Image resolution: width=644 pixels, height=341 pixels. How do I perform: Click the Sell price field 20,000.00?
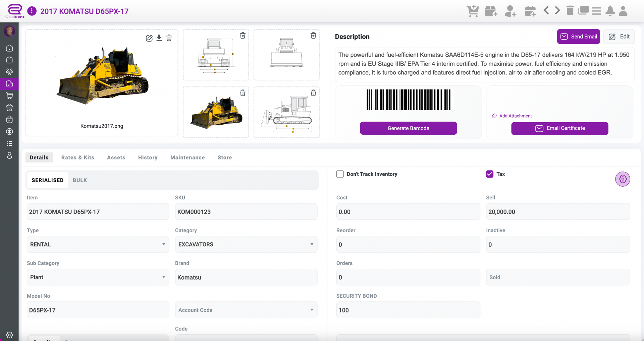coord(558,212)
